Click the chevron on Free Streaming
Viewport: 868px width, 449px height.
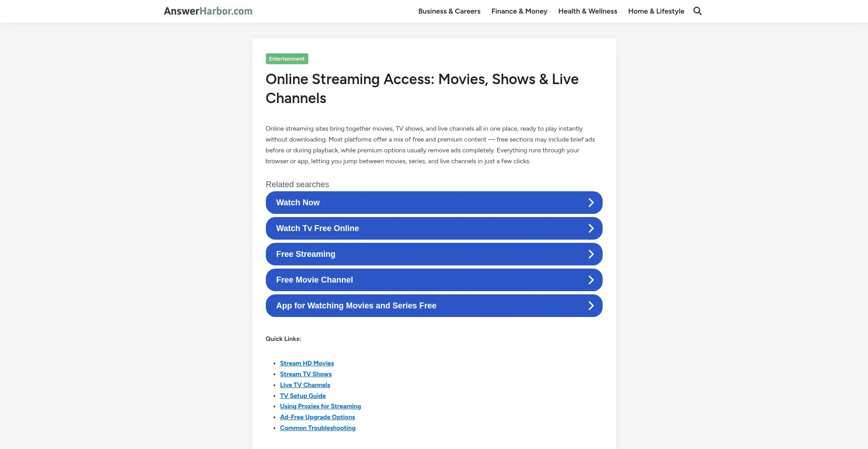(591, 254)
